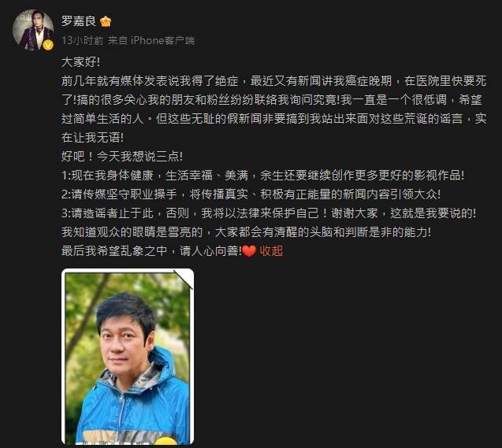Click the closing line 最后我希望乱象之中
This screenshot has height=448, width=502.
151,251
